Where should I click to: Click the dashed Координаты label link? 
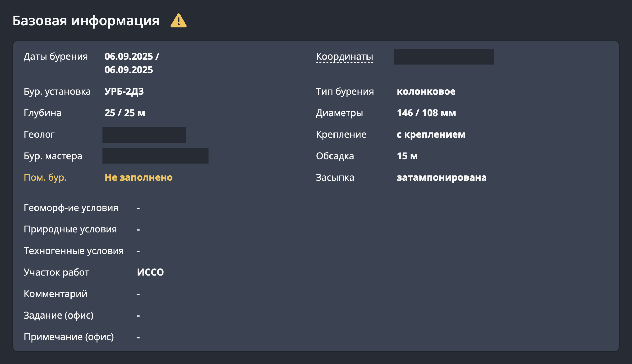[x=344, y=56]
